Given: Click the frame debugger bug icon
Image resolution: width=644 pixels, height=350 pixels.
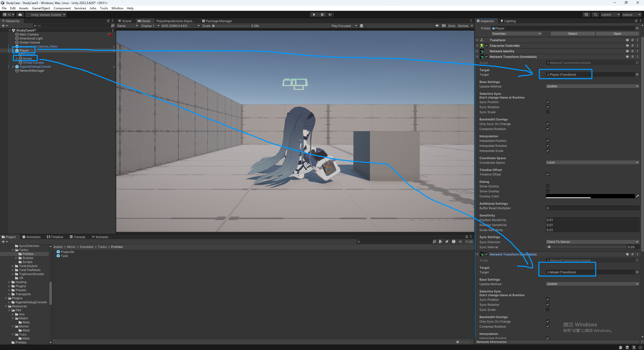Looking at the screenshot, I should [361, 26].
